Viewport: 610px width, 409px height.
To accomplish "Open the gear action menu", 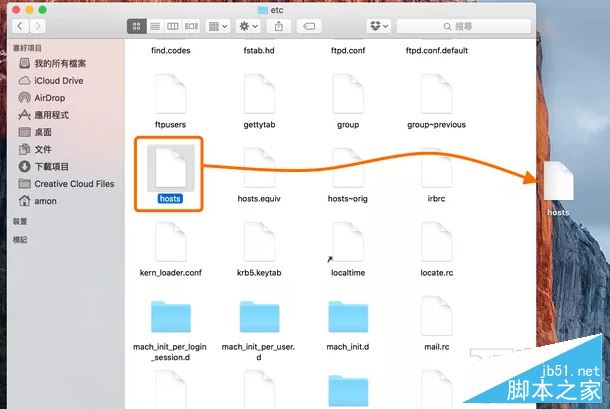I will 249,26.
